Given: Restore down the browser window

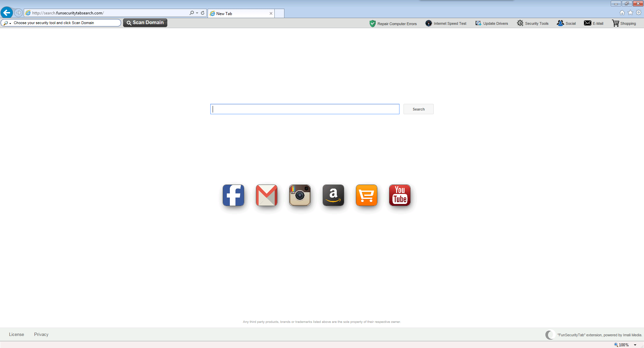Looking at the screenshot, I should tap(627, 3).
